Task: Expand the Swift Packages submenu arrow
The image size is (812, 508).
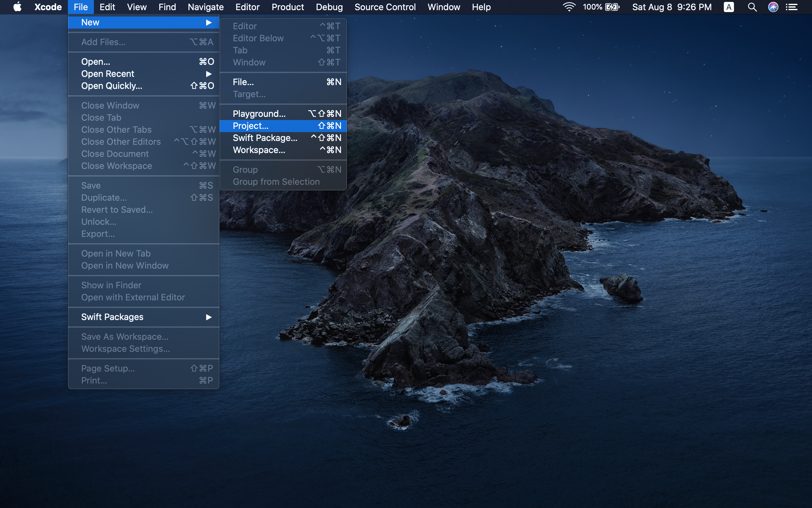Action: (209, 317)
